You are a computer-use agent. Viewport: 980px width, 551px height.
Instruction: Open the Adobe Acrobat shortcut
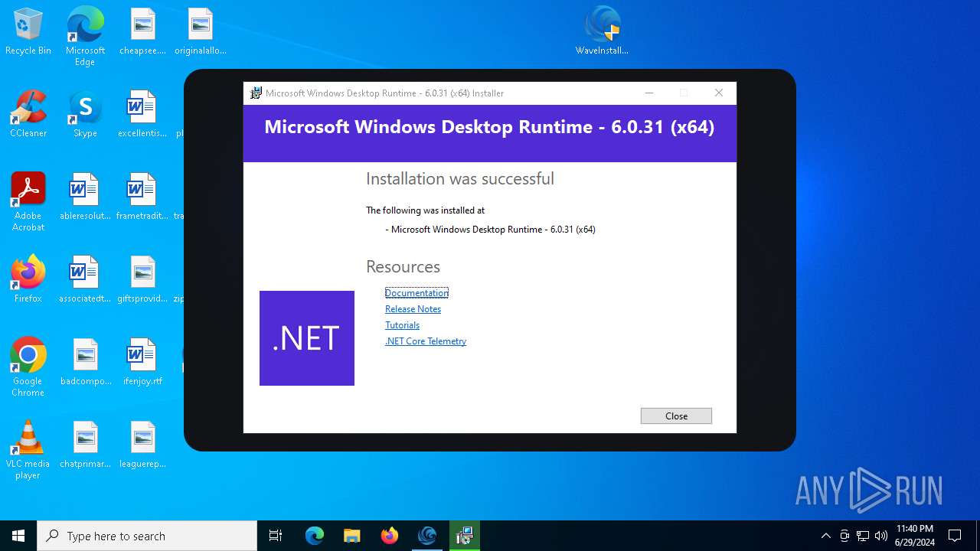click(x=28, y=202)
